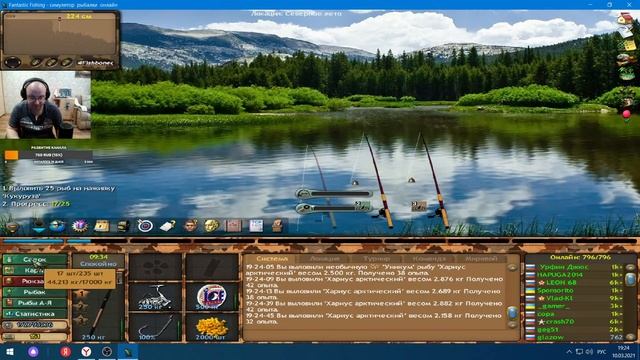The height and width of the screenshot is (360, 640).
Task: Select player Sponsorito in online list
Action: pos(556,291)
